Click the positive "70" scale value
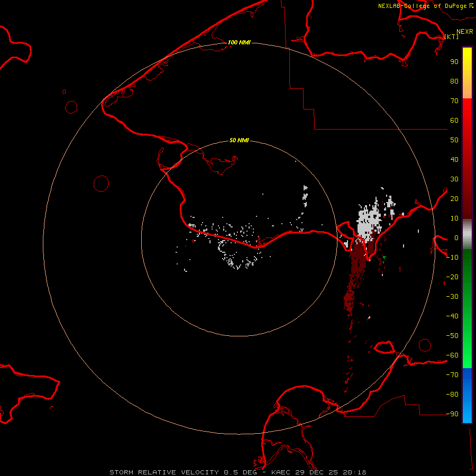The height and width of the screenshot is (476, 476). point(454,101)
